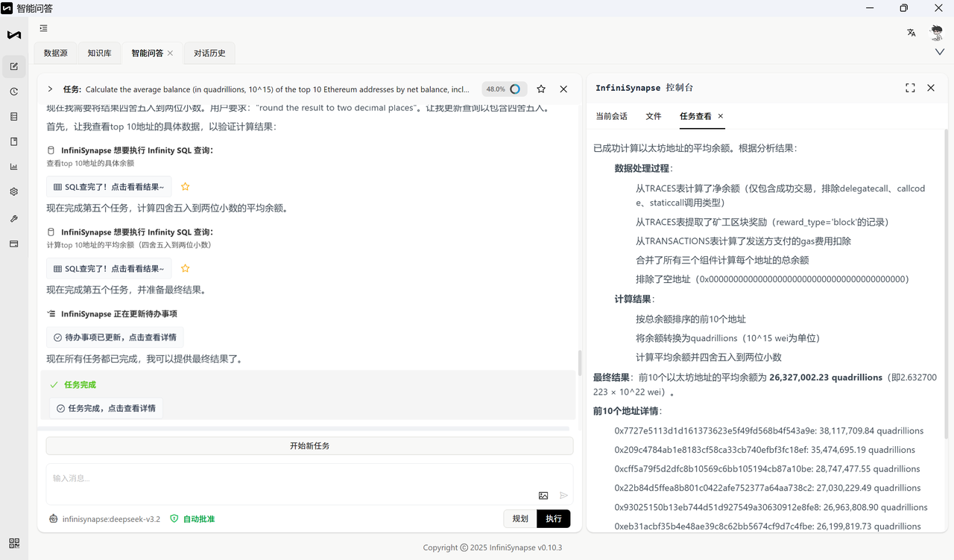Toggle the 自动批准 auto-approve option
954x560 pixels.
point(192,519)
